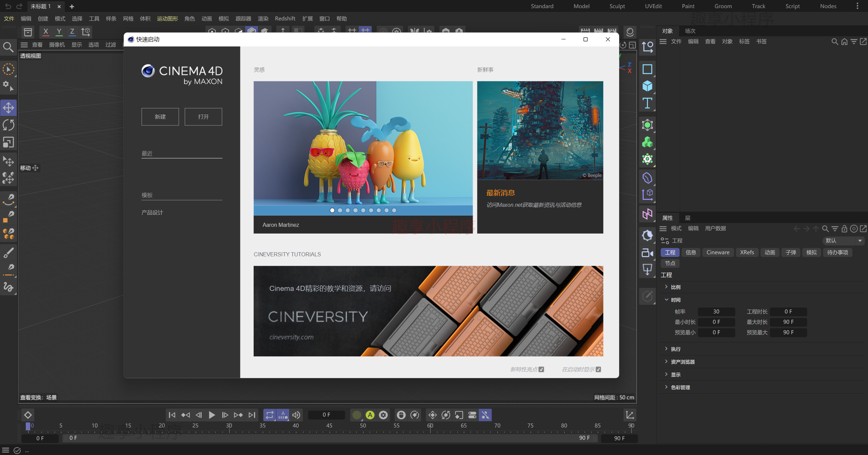The width and height of the screenshot is (868, 455).
Task: Toggle timeline loop playback
Action: pyautogui.click(x=270, y=415)
